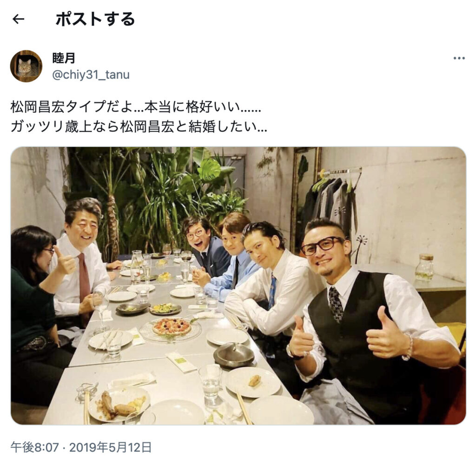Image resolution: width=476 pixels, height=465 pixels.
Task: Open the cat avatar profile picture
Action: pos(26,66)
